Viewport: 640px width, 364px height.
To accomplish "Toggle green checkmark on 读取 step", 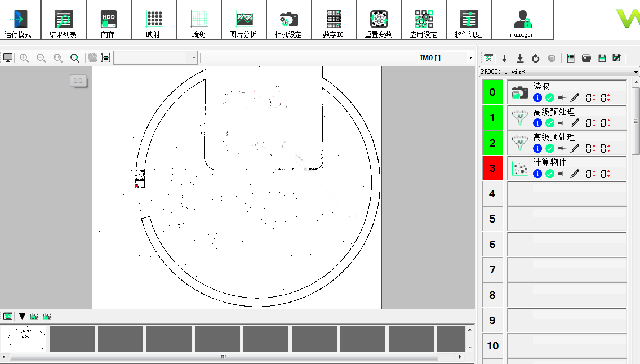I will point(550,98).
